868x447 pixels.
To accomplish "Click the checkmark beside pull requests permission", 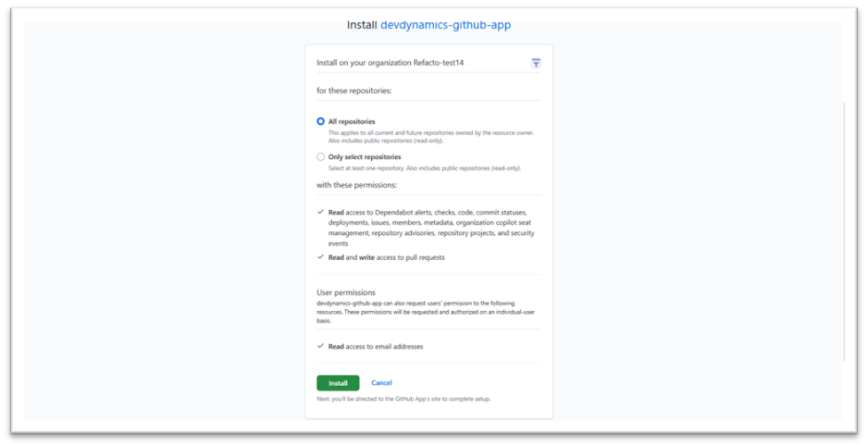I will click(x=320, y=257).
